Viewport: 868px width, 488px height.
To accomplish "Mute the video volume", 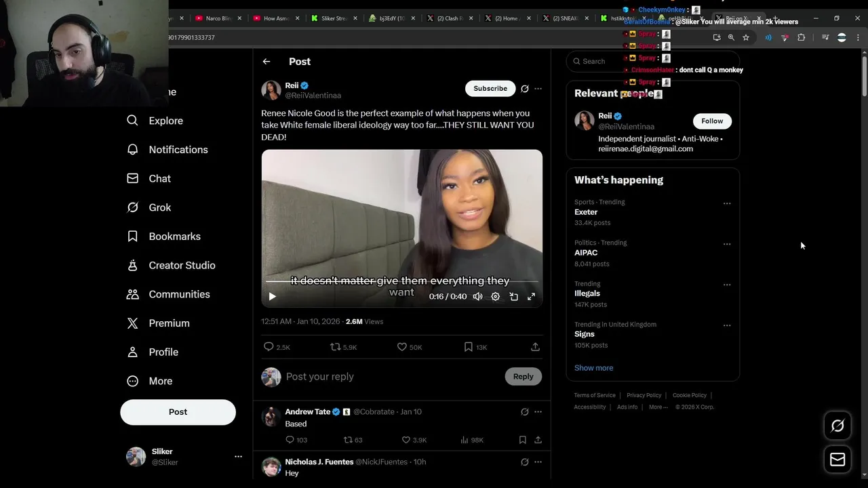I will coord(477,296).
